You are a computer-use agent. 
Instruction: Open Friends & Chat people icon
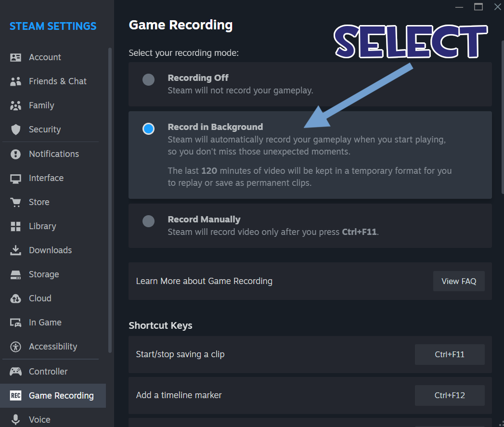click(15, 81)
